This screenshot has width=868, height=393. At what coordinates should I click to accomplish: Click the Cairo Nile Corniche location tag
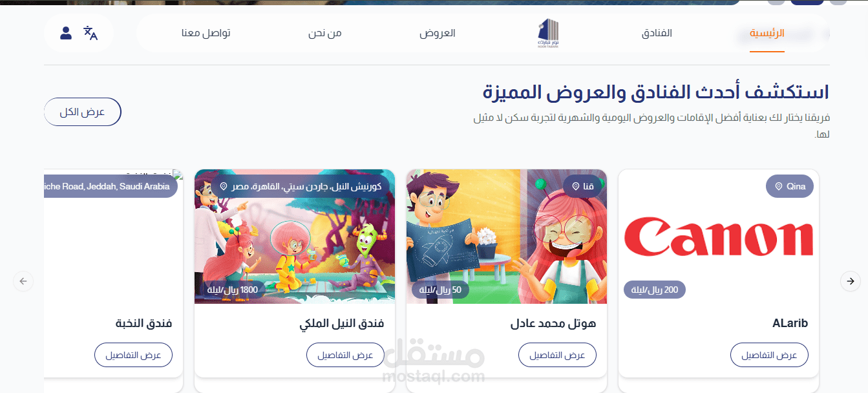[301, 186]
